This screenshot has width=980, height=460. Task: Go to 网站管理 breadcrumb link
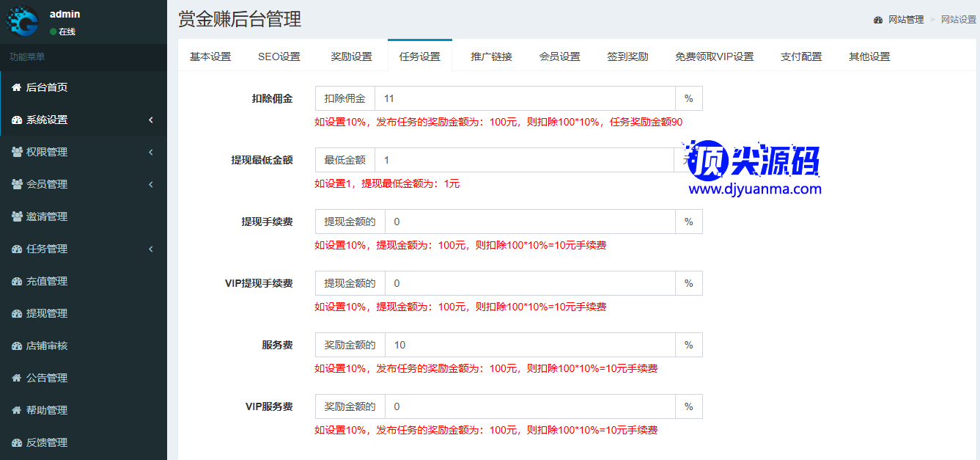click(905, 20)
